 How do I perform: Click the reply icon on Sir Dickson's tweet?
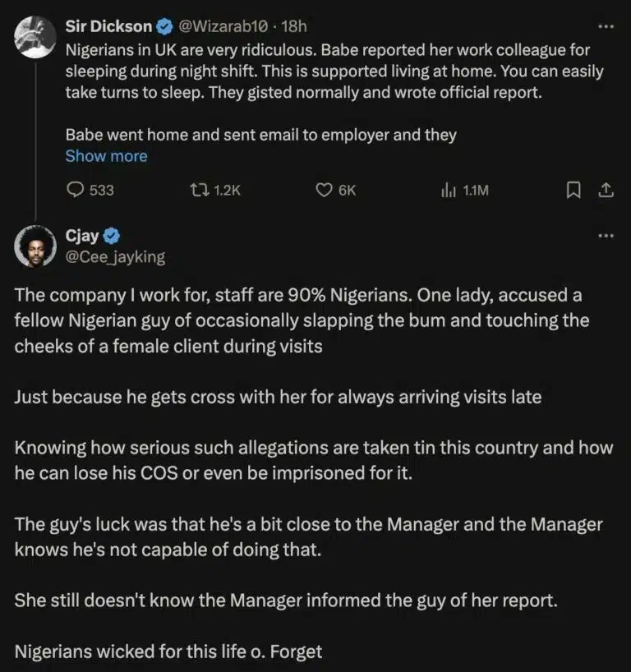point(76,190)
